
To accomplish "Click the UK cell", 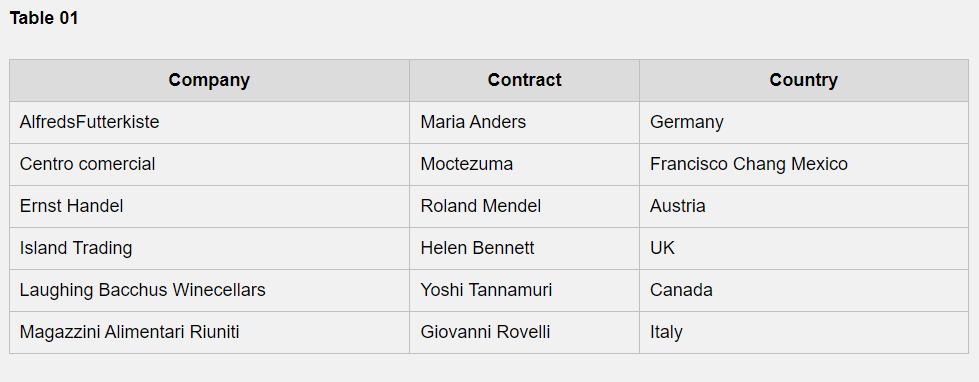I will tap(804, 248).
